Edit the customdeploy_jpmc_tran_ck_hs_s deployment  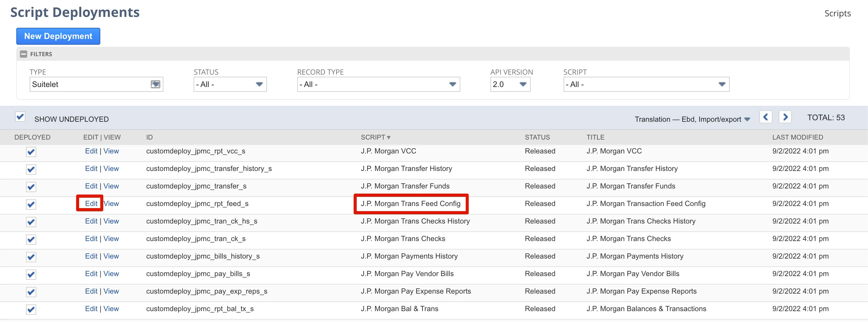pos(91,221)
